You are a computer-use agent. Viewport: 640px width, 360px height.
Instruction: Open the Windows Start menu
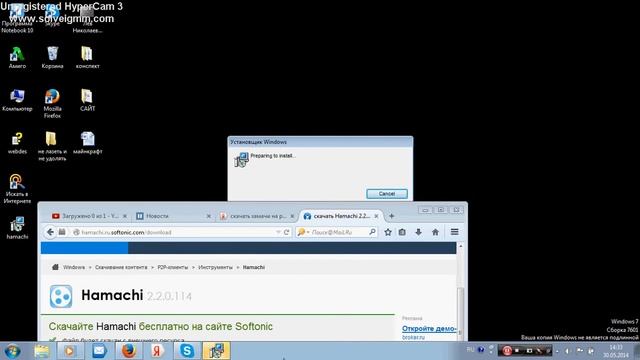point(12,351)
